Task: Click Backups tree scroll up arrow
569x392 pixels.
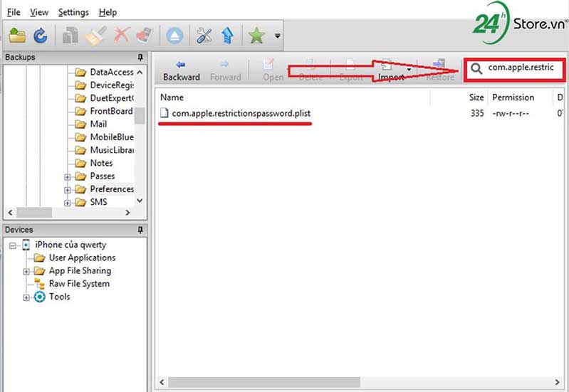Action: [x=140, y=73]
